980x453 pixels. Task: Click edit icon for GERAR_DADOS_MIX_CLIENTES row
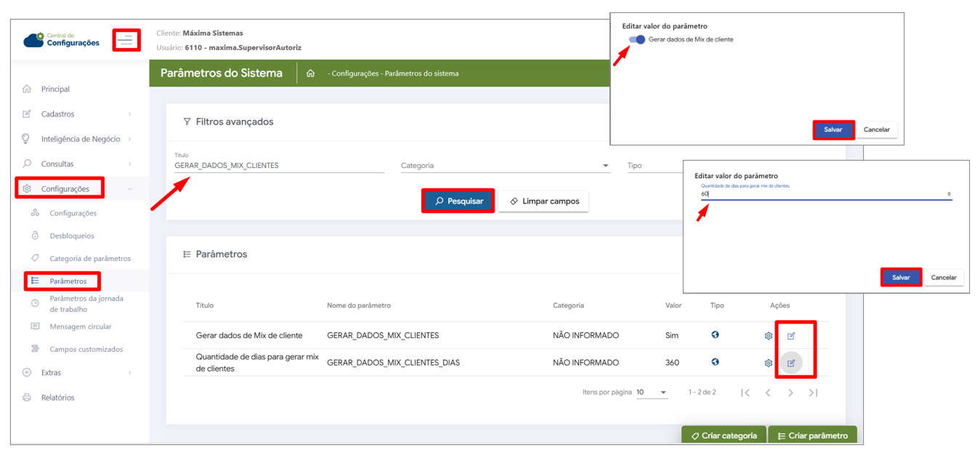pos(791,336)
